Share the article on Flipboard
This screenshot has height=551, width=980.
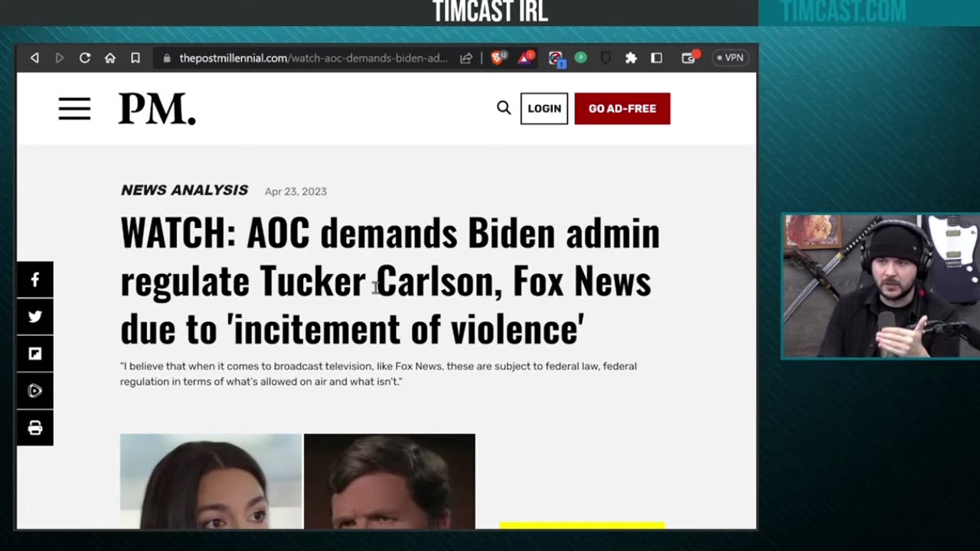pyautogui.click(x=35, y=354)
